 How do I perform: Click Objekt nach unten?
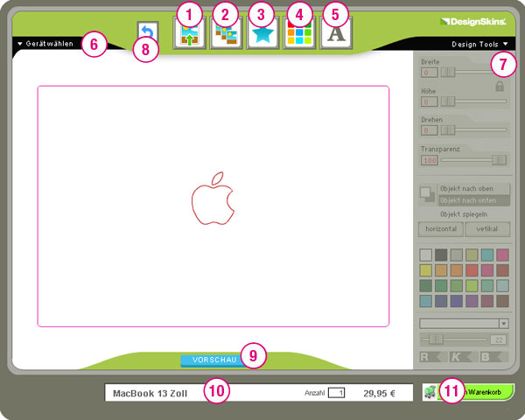473,200
